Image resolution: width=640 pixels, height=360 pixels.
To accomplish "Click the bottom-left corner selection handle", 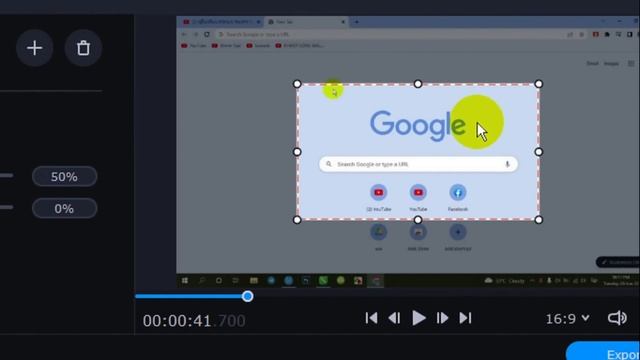I will (x=297, y=220).
